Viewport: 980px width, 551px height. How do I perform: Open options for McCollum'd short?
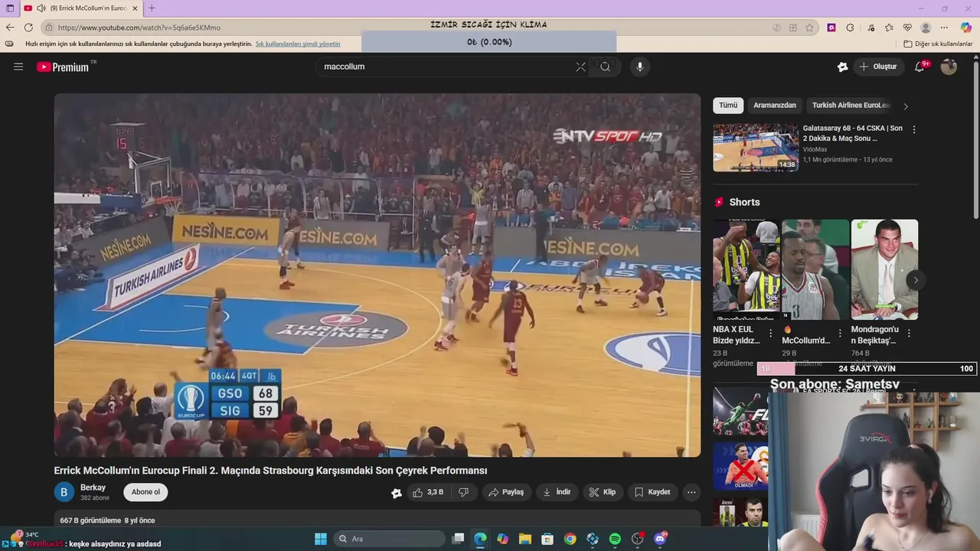click(x=840, y=334)
